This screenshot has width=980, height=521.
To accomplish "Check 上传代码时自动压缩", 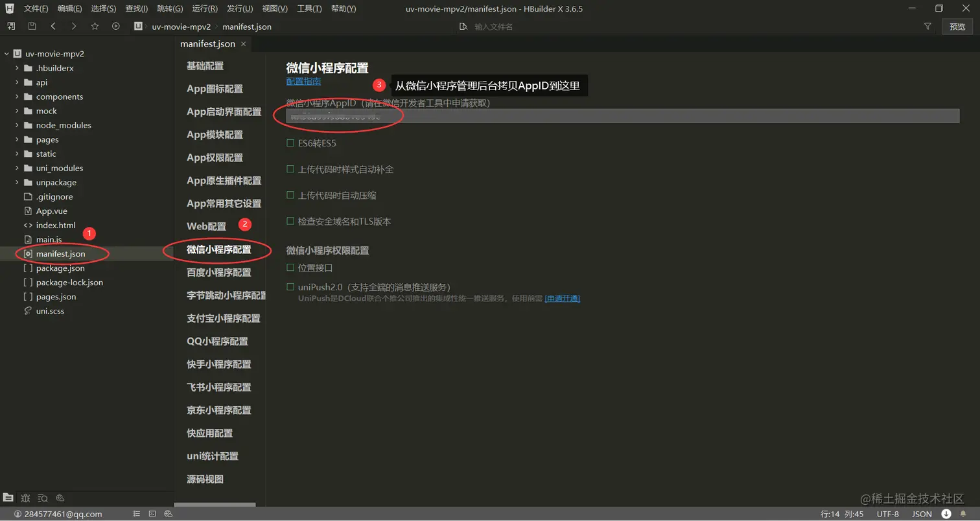I will pyautogui.click(x=290, y=195).
